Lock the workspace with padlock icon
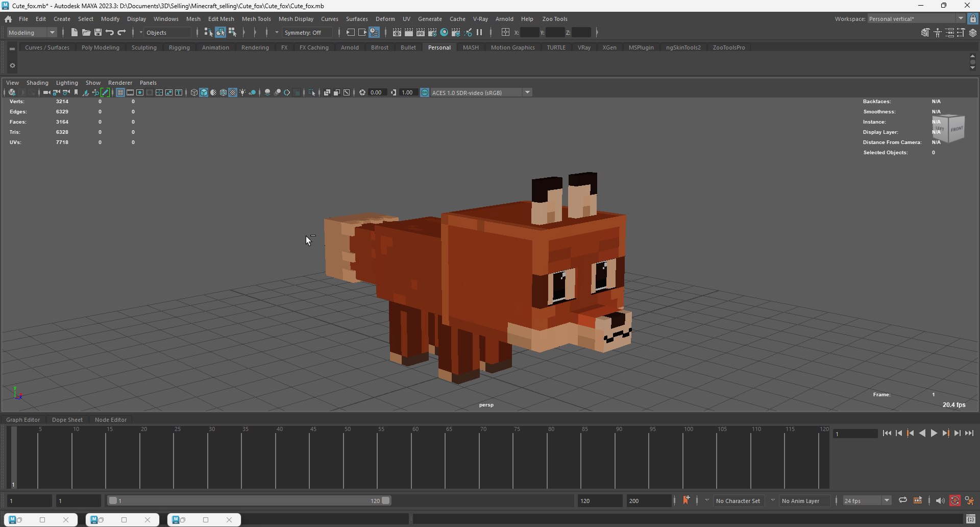 click(x=973, y=19)
